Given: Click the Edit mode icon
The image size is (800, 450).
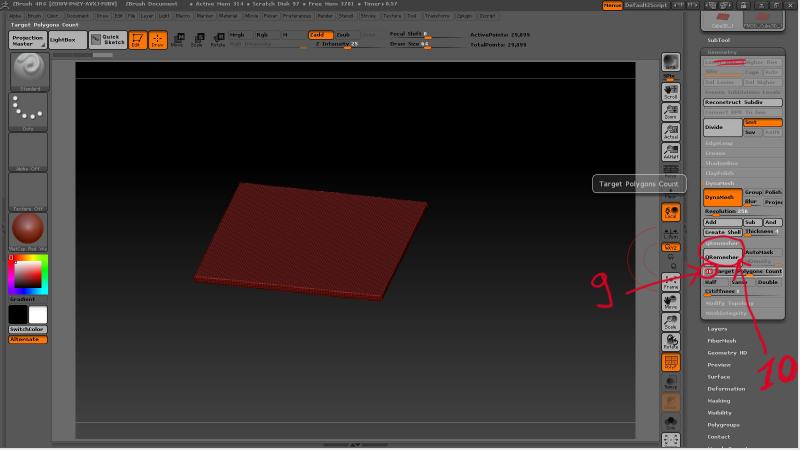Looking at the screenshot, I should [137, 40].
